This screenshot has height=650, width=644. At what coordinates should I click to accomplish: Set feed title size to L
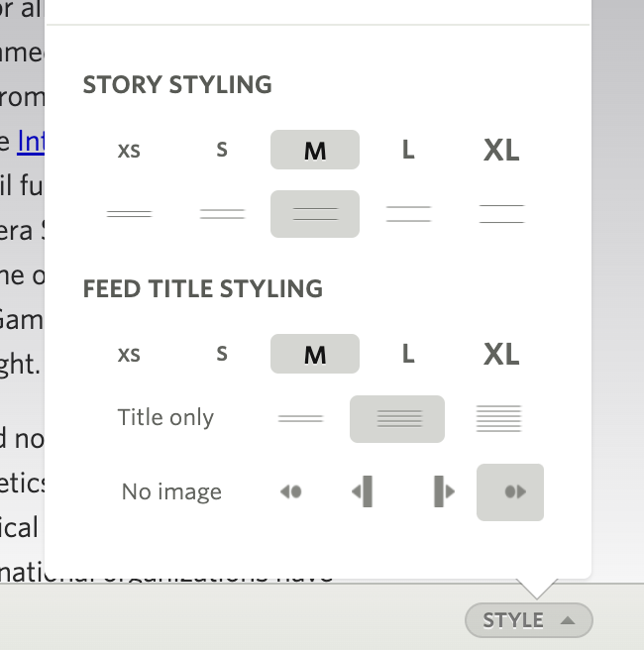[408, 354]
